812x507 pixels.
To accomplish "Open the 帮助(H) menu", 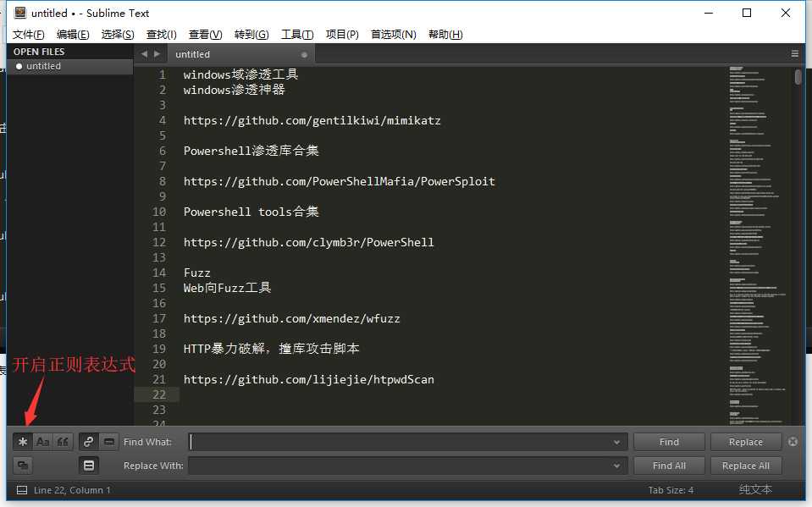I will point(445,34).
